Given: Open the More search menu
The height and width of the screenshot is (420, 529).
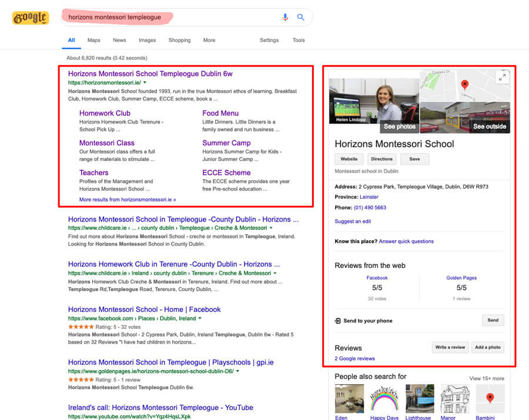Looking at the screenshot, I should click(209, 40).
